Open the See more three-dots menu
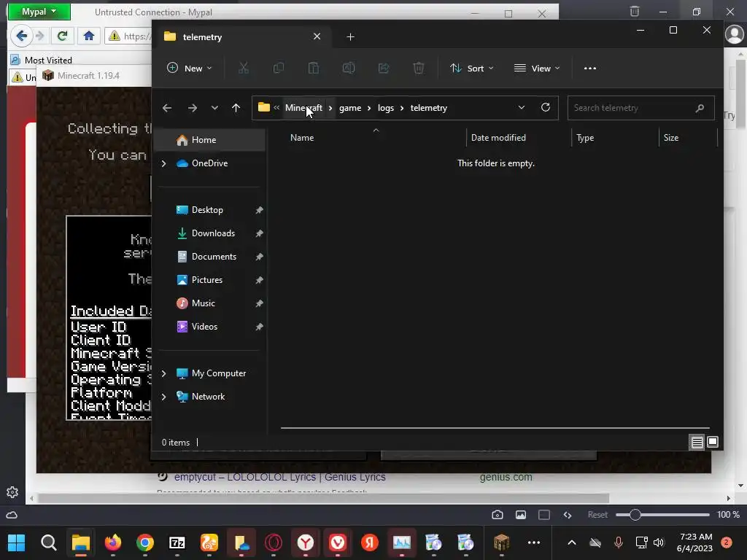747x560 pixels. point(589,68)
